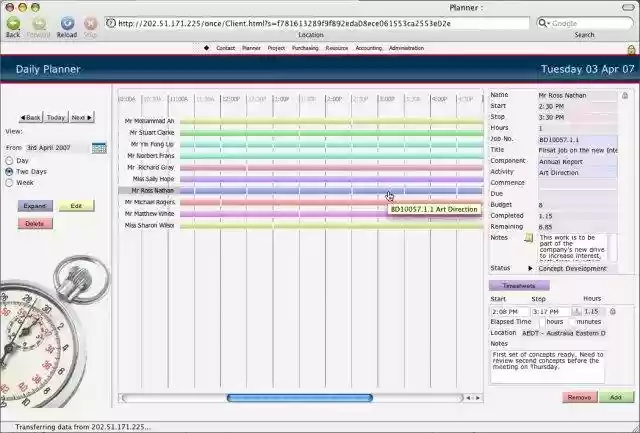Screen dimensions: 640x433
Task: Select the Two Days view radio button
Action: pos(9,171)
